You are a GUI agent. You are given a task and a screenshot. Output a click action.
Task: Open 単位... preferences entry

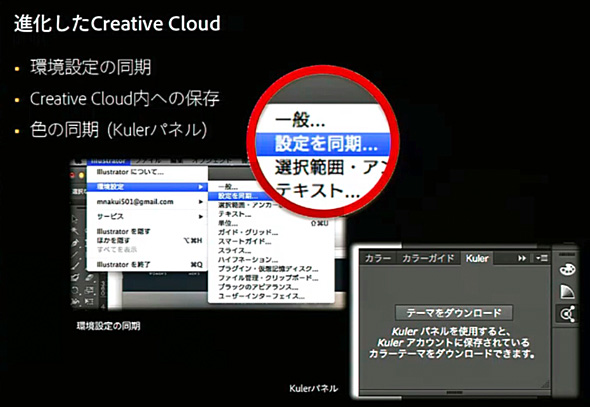coord(228,223)
